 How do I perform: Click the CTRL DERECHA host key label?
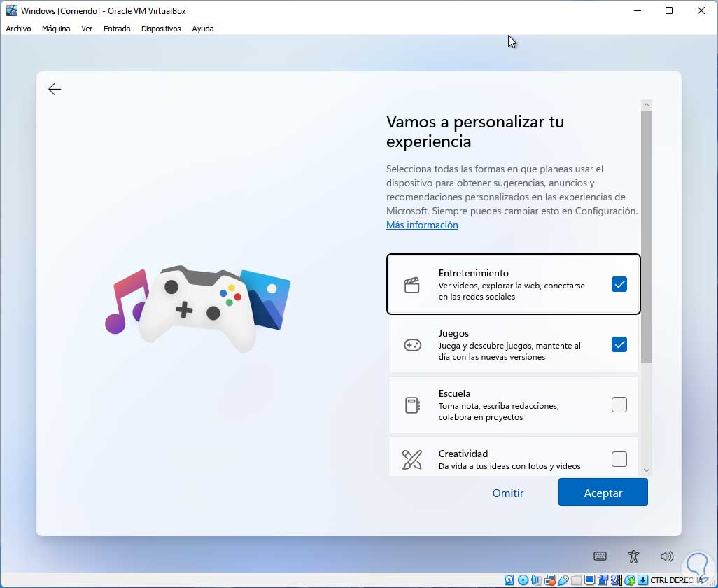point(676,580)
